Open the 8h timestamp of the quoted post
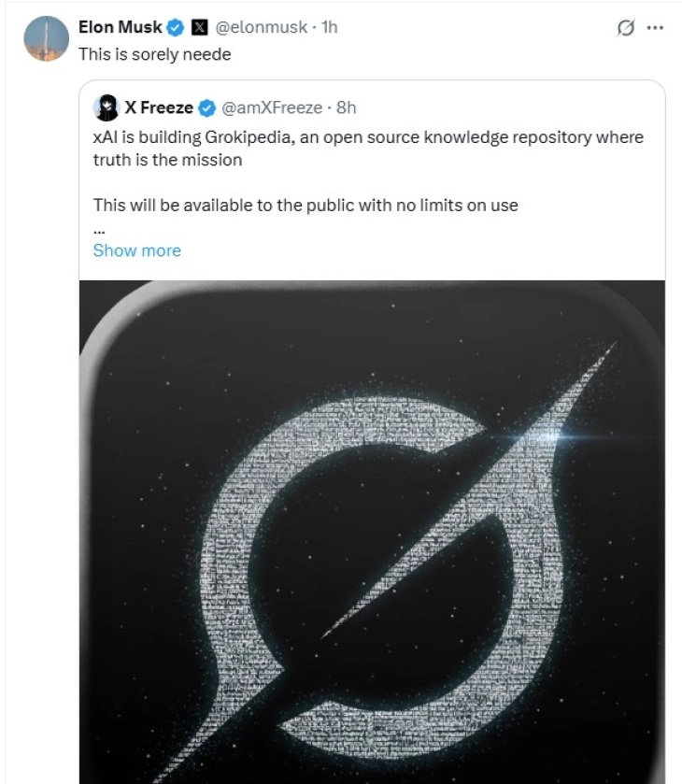The height and width of the screenshot is (784, 682). (346, 108)
